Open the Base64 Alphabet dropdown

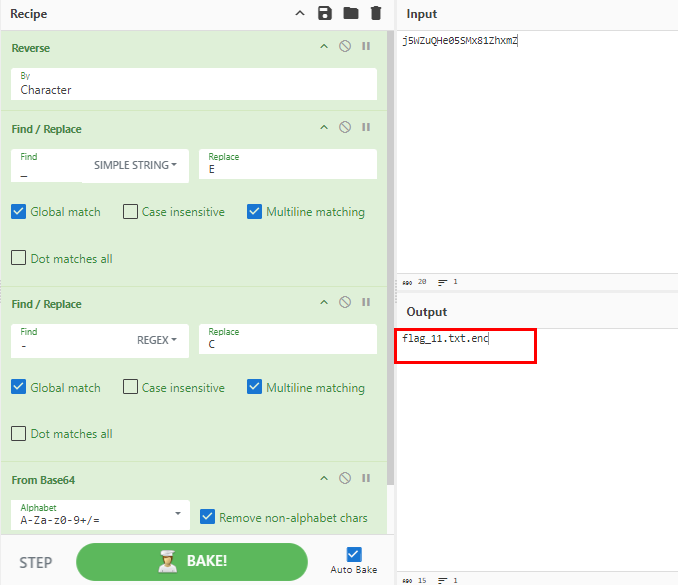[100, 515]
